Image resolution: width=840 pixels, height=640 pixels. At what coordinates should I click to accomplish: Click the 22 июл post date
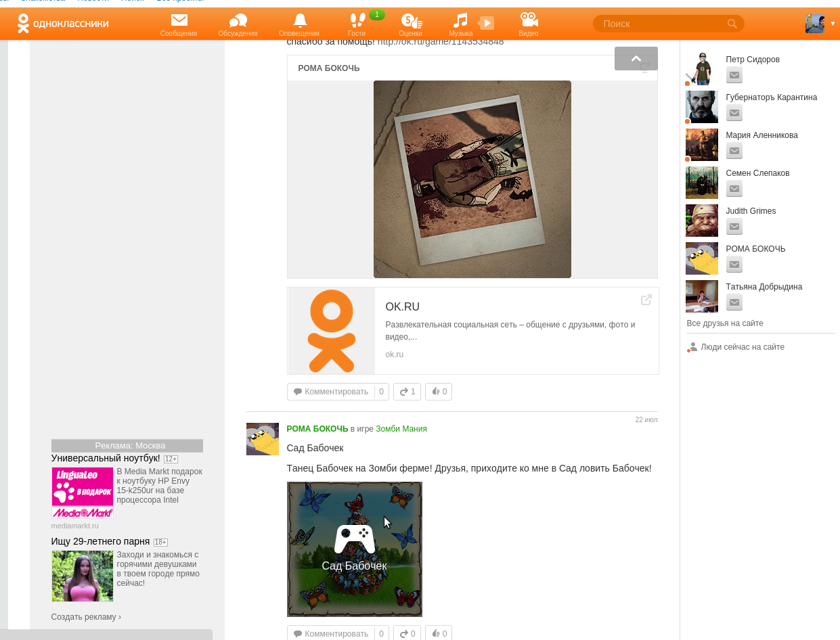coord(646,419)
